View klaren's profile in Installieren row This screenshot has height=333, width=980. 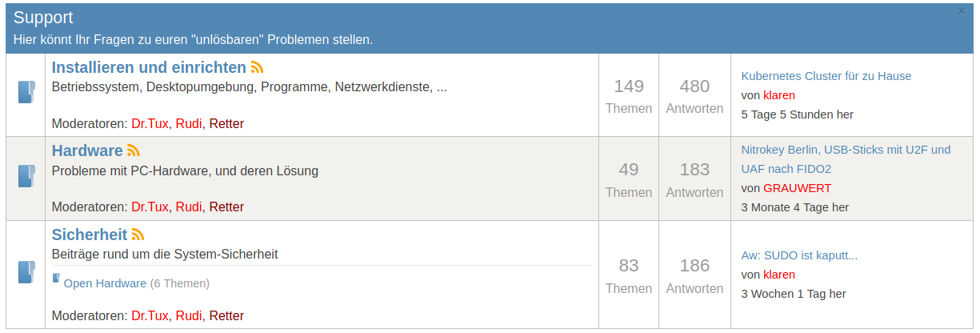point(779,95)
